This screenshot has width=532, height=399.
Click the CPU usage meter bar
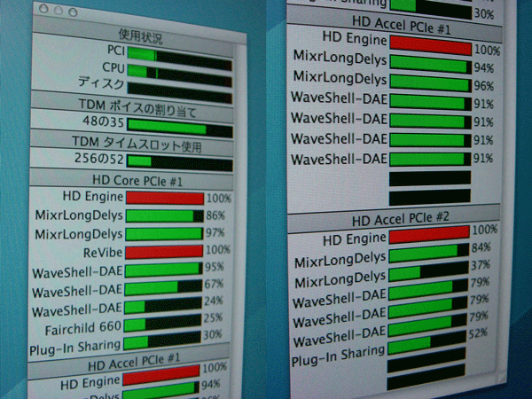pyautogui.click(x=180, y=75)
